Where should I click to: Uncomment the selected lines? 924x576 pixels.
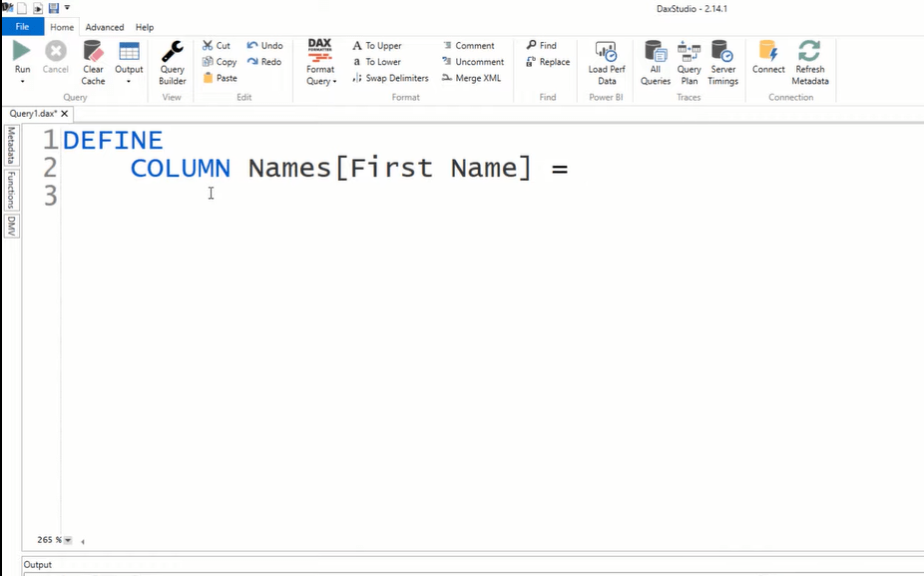pyautogui.click(x=473, y=61)
